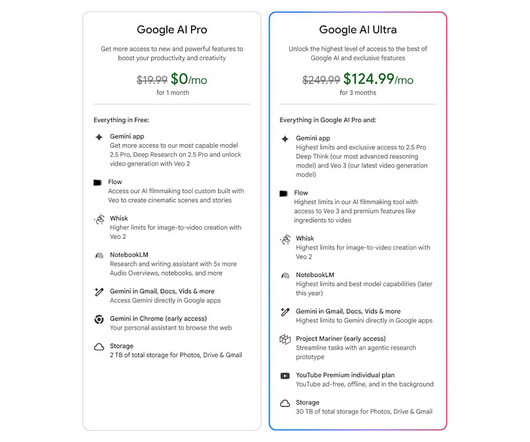Screen dimensions: 530x442
Task: Click the $0/mo price in Pro plan
Action: coord(189,79)
